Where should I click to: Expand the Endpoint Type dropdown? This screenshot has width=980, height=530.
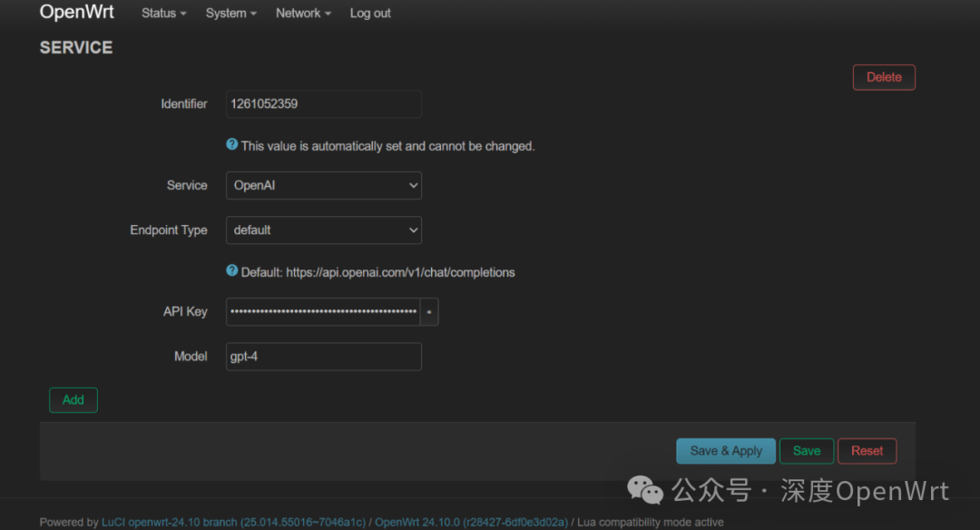tap(324, 230)
